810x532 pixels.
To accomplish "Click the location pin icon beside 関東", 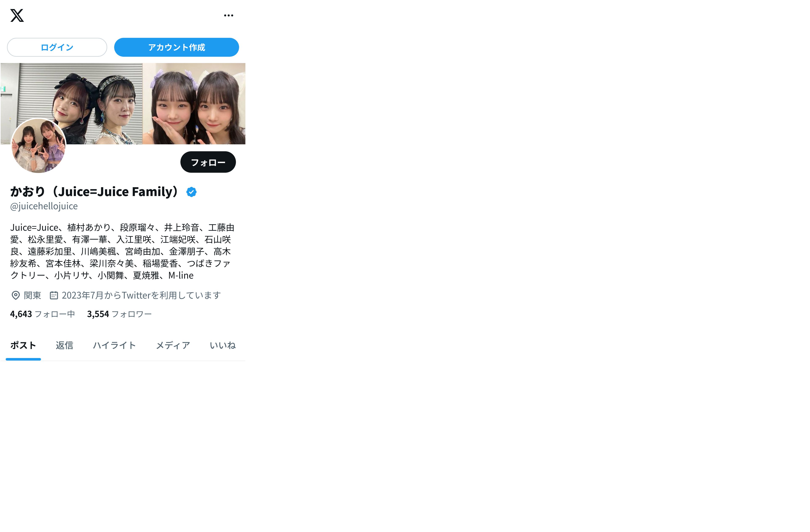I will (16, 295).
